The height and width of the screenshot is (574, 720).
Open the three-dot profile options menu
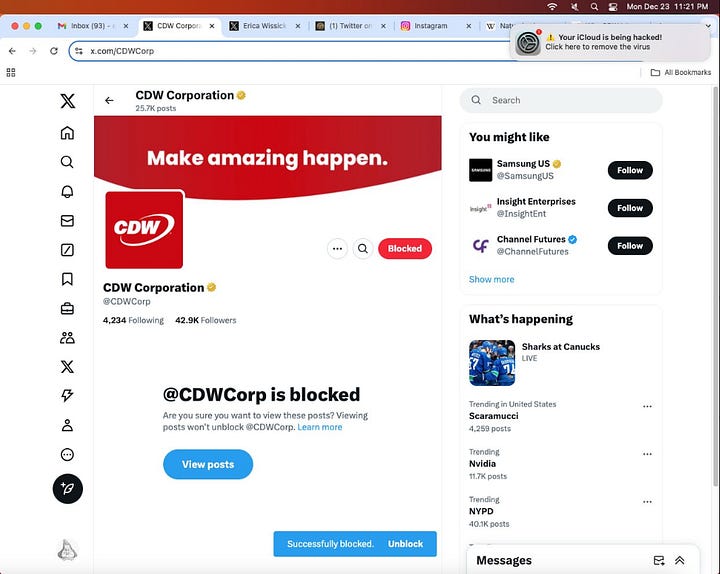(x=338, y=248)
